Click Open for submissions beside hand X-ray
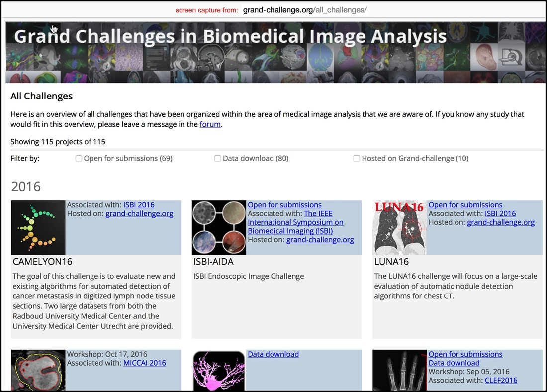 465,354
